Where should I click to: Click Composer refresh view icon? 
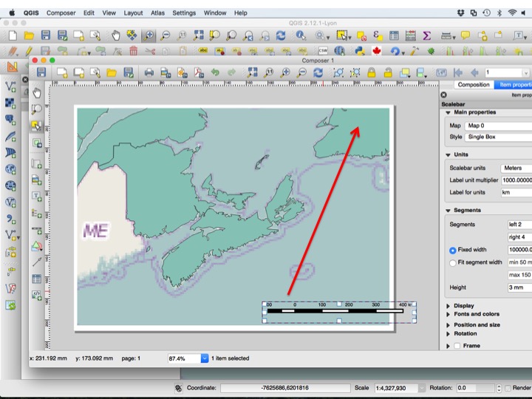pos(318,72)
